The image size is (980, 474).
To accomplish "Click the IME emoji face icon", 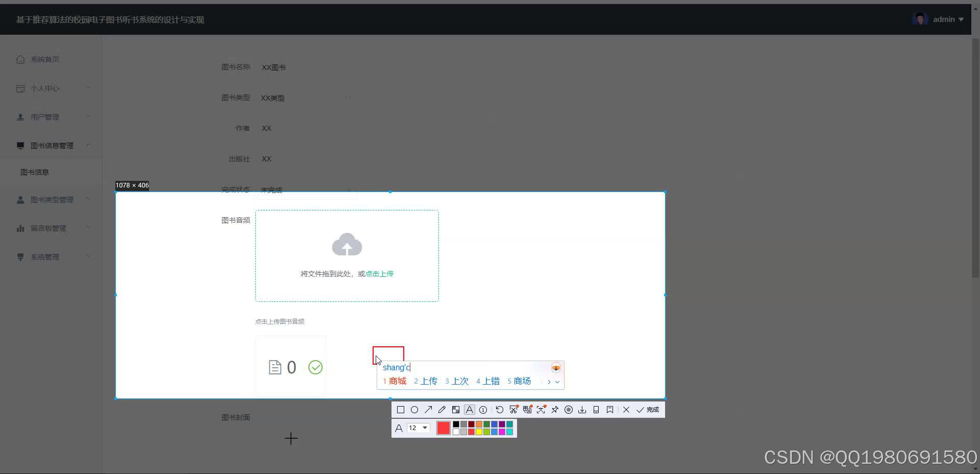I will (x=556, y=368).
